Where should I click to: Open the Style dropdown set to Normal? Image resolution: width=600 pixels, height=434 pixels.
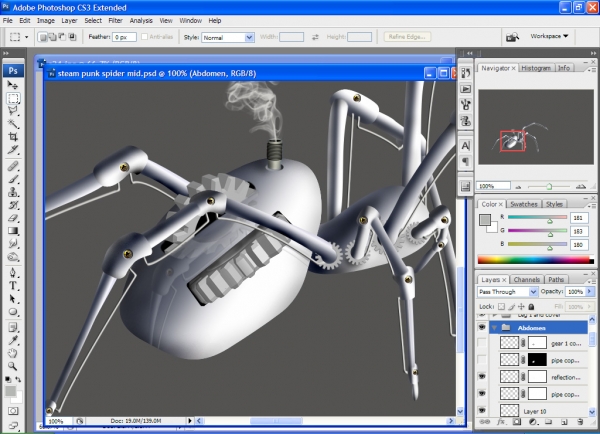pyautogui.click(x=228, y=37)
